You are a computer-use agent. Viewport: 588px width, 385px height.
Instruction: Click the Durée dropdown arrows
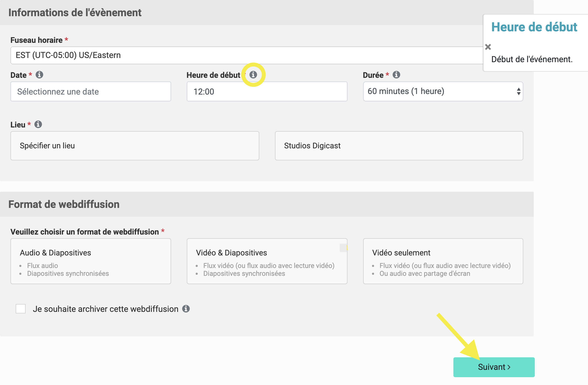point(518,91)
